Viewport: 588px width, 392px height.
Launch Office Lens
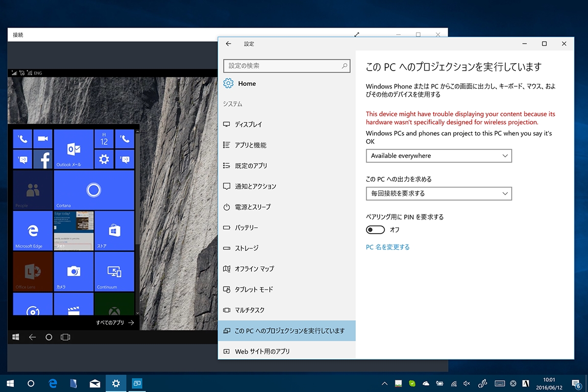tap(32, 271)
